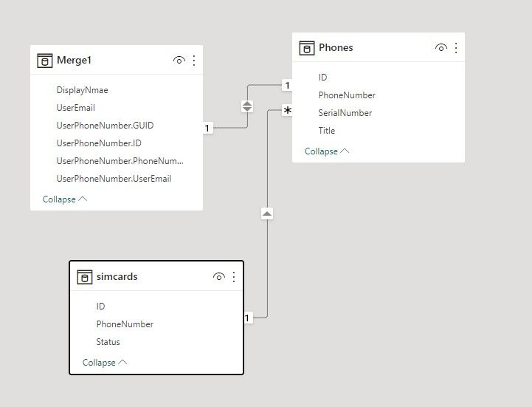
Task: Select ID field in Phones table
Action: pos(322,78)
